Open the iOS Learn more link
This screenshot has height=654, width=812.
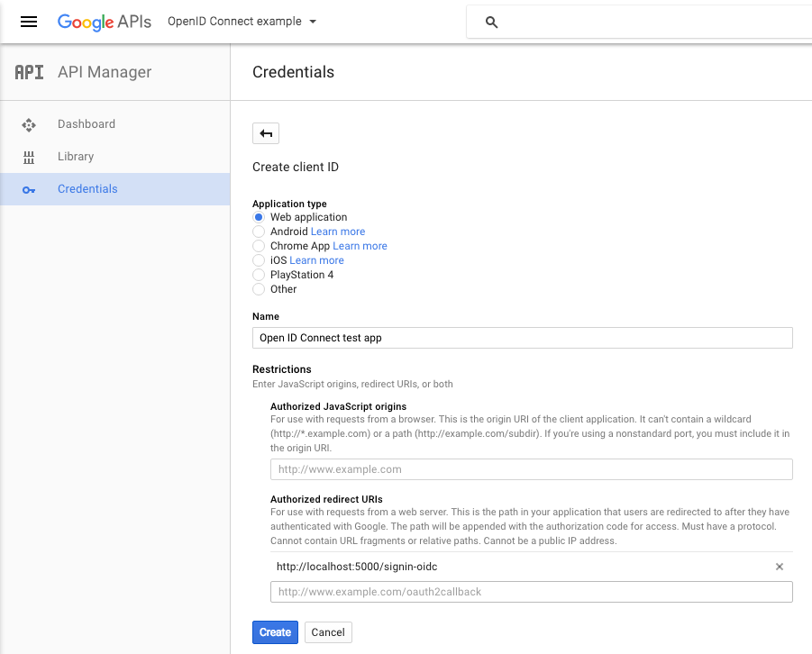pos(316,260)
